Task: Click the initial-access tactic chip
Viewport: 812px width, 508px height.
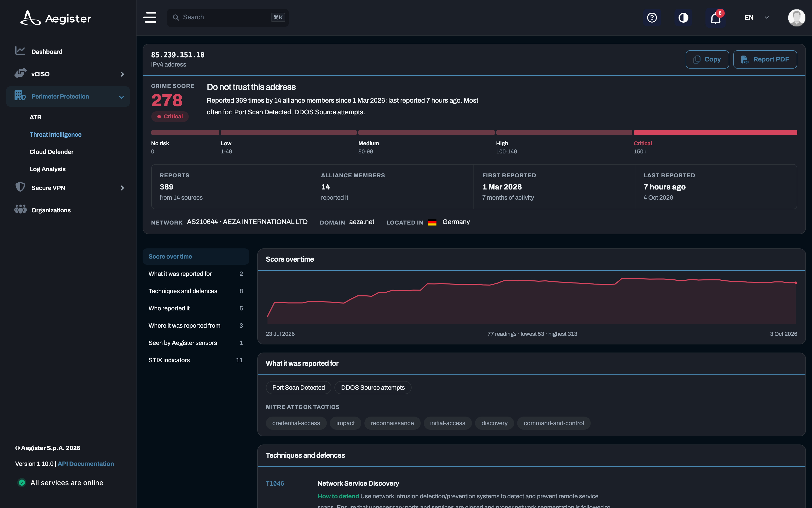Action: tap(447, 423)
